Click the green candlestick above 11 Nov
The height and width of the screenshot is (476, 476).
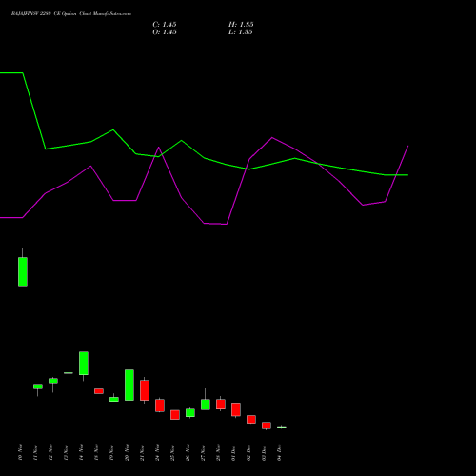tap(38, 387)
